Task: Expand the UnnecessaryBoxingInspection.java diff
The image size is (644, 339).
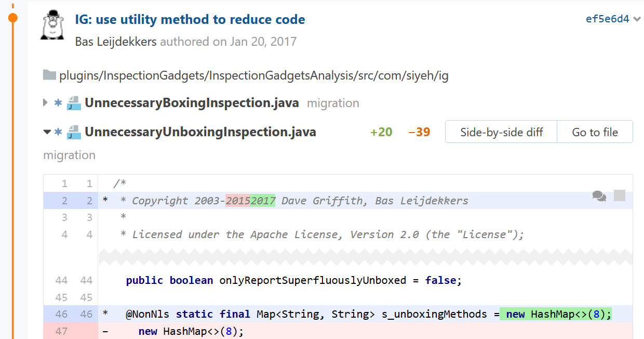Action: pyautogui.click(x=46, y=103)
